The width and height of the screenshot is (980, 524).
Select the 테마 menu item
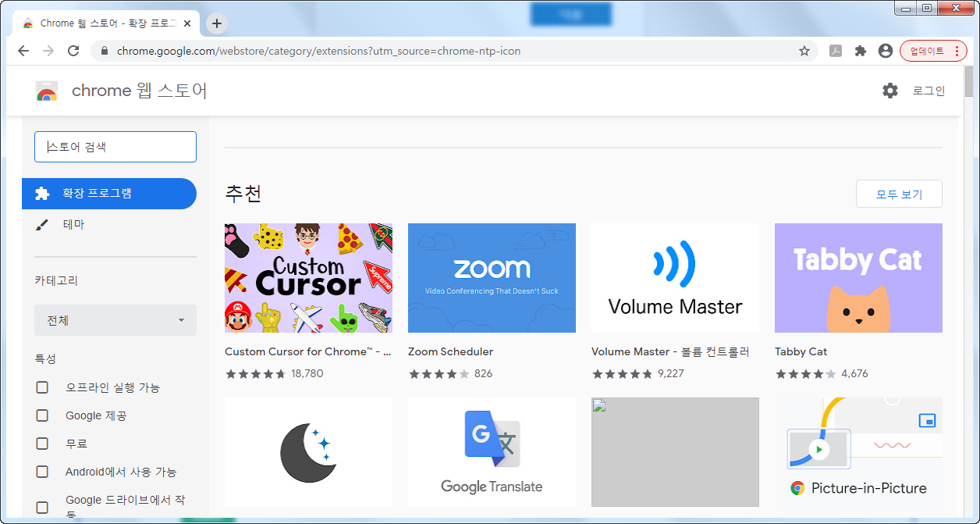(109, 225)
